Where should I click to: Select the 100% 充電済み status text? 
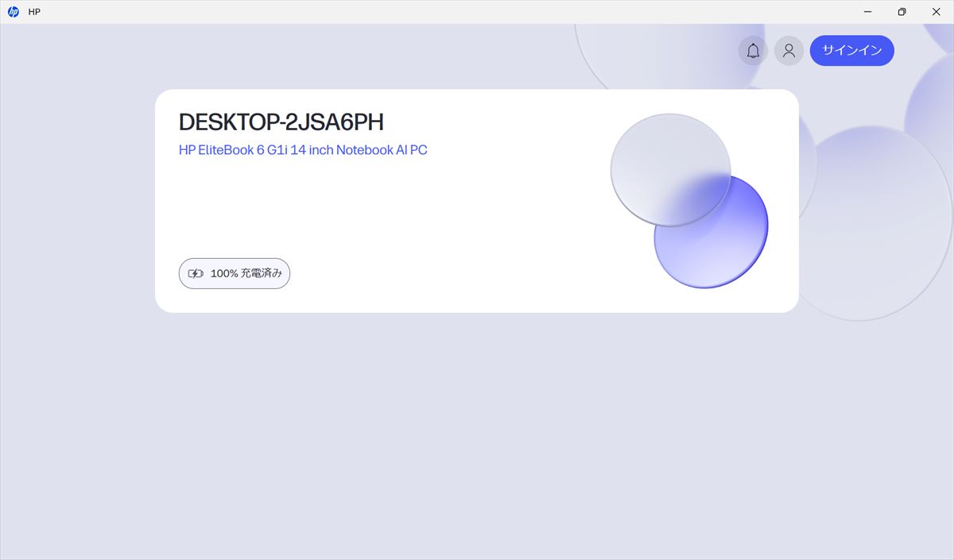246,273
